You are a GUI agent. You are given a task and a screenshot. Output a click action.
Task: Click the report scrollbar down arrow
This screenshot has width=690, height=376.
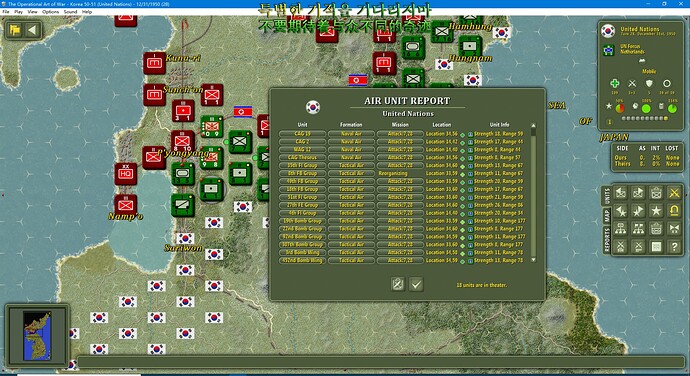coord(534,260)
